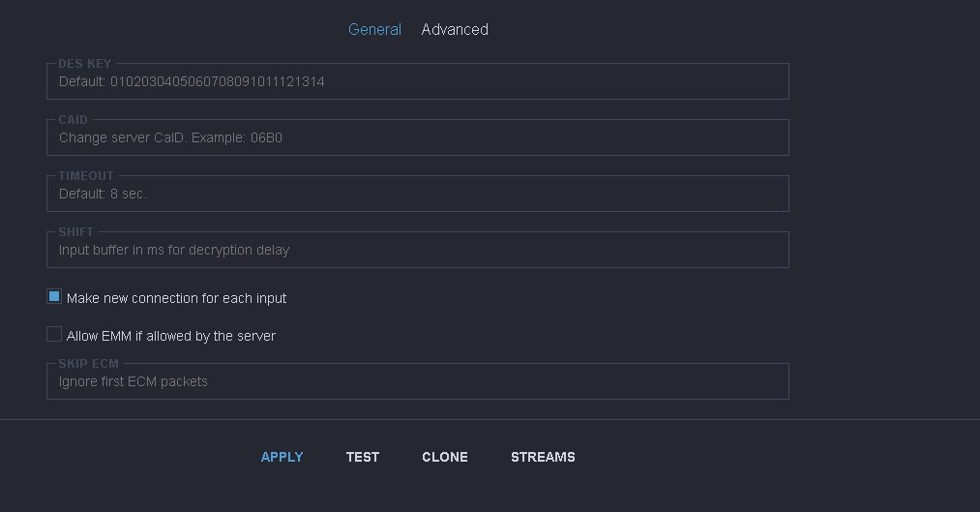The width and height of the screenshot is (980, 512).
Task: Apply the settings with APPLY button
Action: point(282,457)
